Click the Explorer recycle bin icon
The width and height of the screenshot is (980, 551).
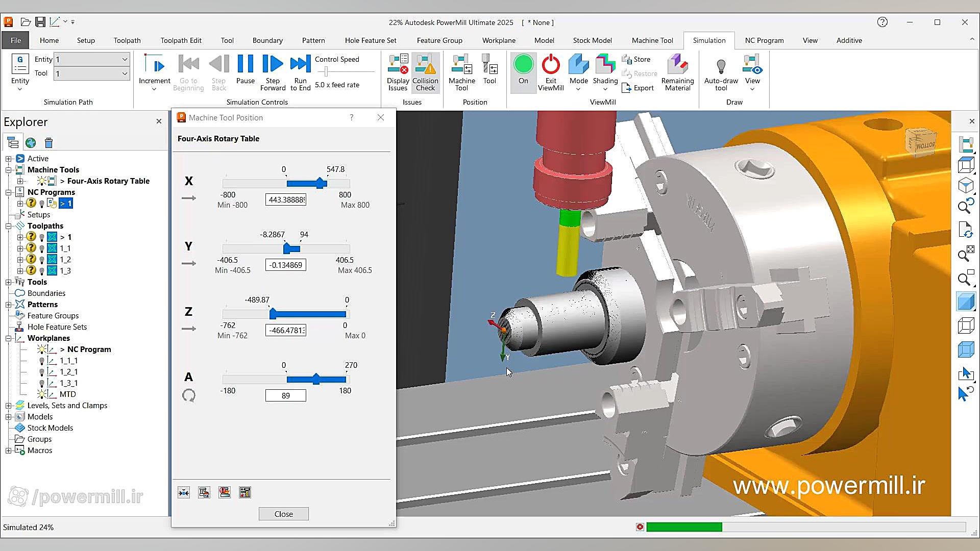[48, 143]
